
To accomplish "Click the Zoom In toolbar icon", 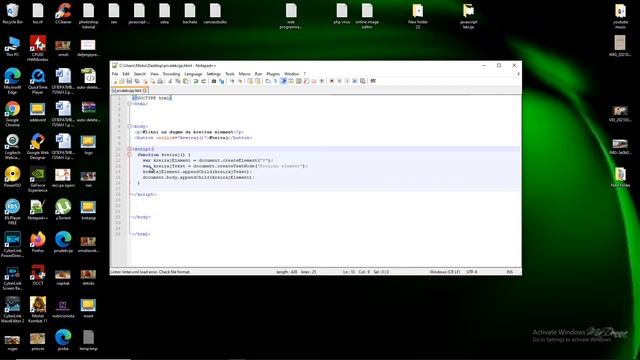I will coord(232,81).
